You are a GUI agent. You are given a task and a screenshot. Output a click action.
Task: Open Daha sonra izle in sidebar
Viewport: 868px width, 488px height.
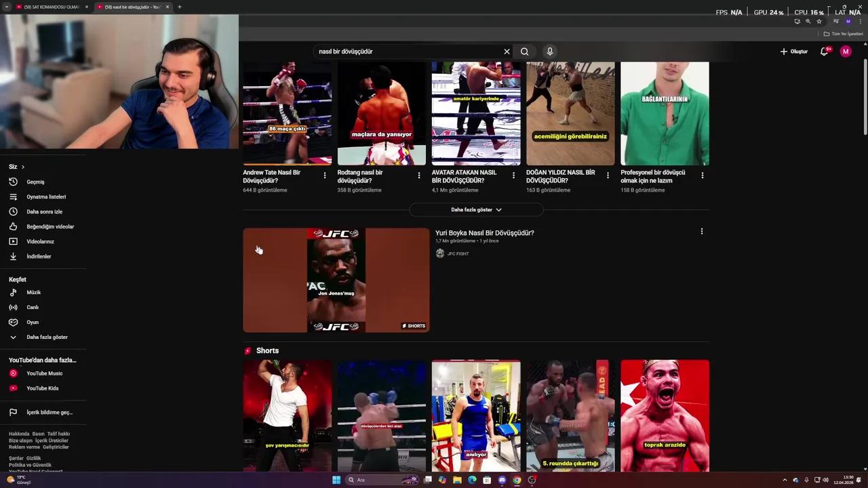coord(43,211)
